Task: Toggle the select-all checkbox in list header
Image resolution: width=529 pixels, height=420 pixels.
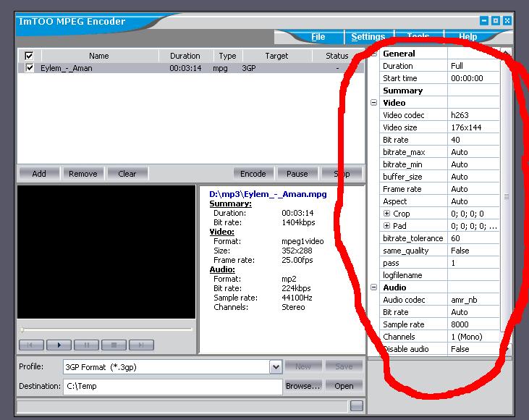Action: (x=29, y=56)
